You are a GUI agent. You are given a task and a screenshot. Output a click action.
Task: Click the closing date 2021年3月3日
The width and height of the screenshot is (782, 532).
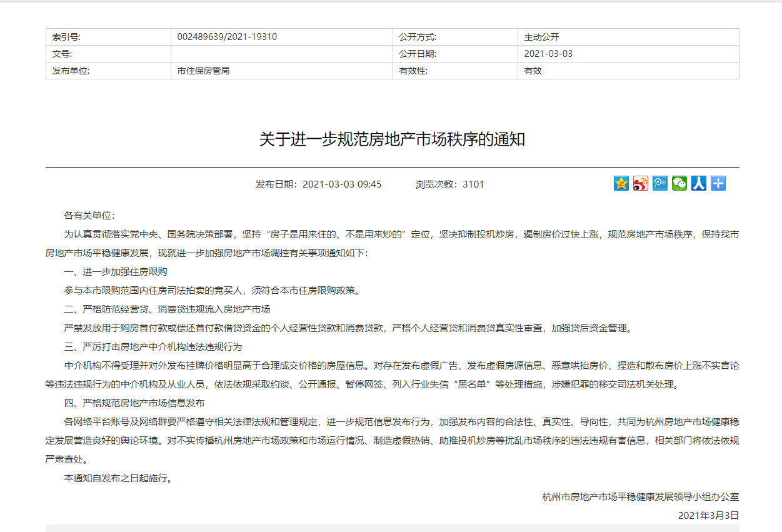[708, 516]
